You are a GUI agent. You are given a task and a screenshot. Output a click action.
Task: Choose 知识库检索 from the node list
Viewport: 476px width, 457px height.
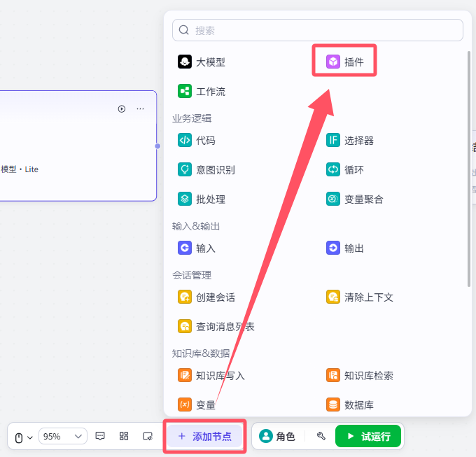[x=360, y=375]
